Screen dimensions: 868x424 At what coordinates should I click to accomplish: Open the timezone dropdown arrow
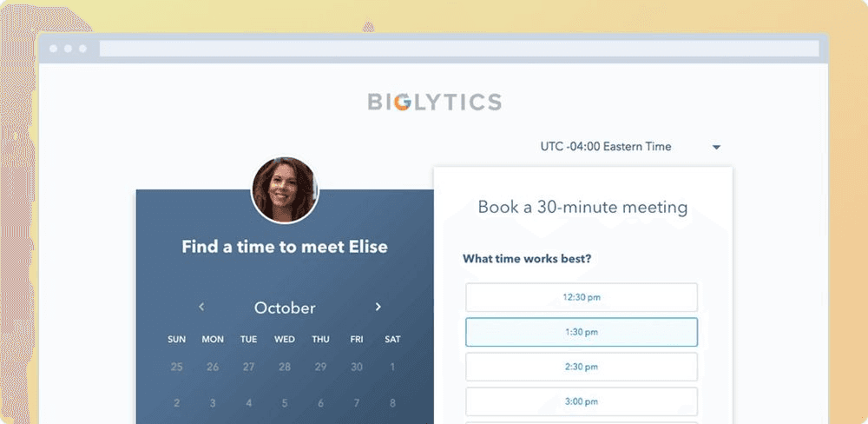point(716,148)
